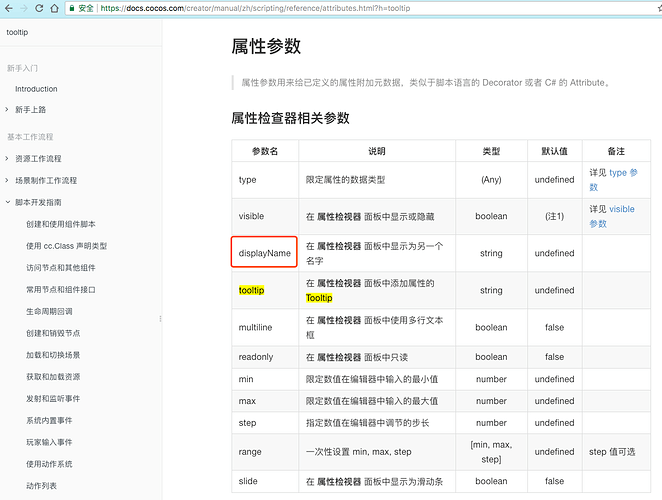The height and width of the screenshot is (500, 662).
Task: Click the 说明 column header
Action: [x=377, y=151]
